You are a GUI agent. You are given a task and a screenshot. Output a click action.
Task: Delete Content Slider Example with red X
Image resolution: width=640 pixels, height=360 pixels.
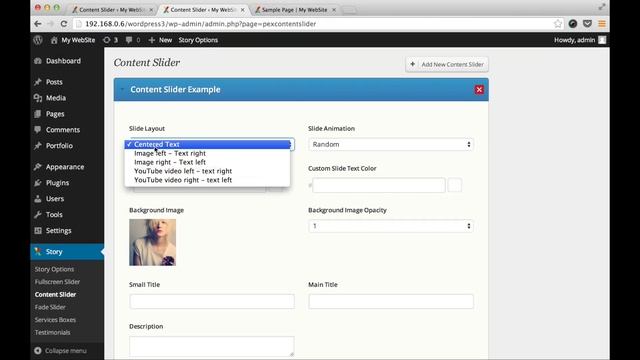(x=479, y=90)
